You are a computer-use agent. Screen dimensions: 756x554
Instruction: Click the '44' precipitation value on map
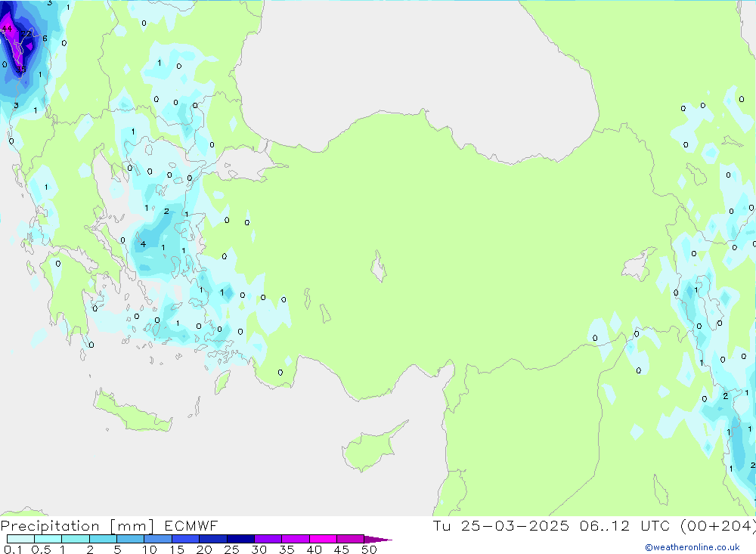[7, 29]
